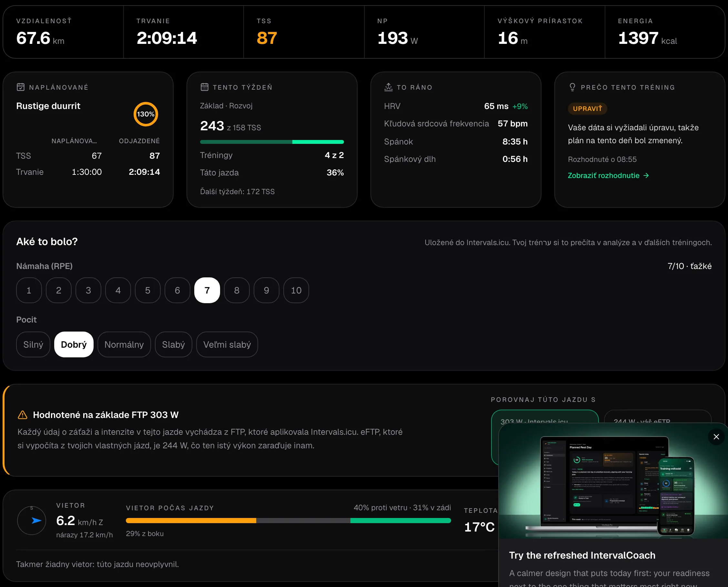Open the Zobraziť rozhodnutie link
This screenshot has width=728, height=587.
(x=608, y=175)
